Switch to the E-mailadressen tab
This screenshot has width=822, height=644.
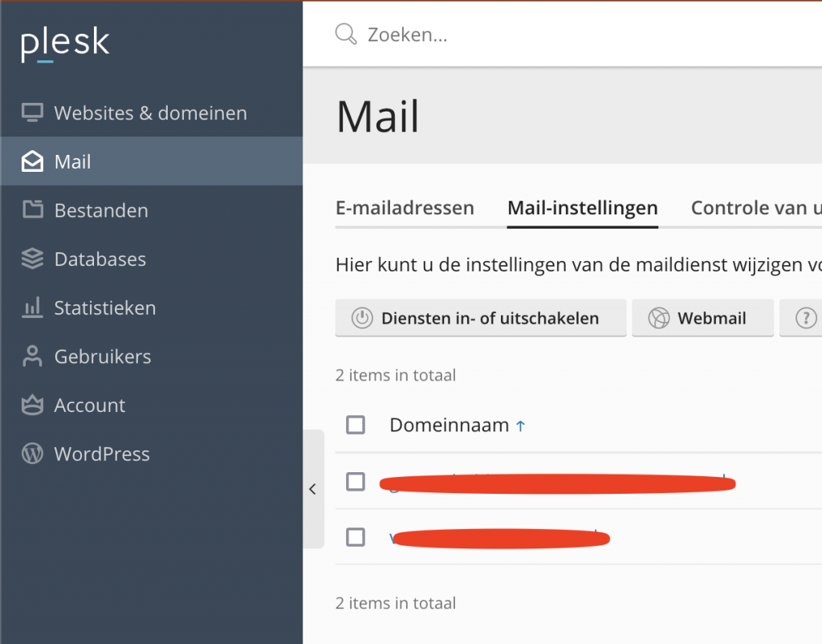point(405,208)
